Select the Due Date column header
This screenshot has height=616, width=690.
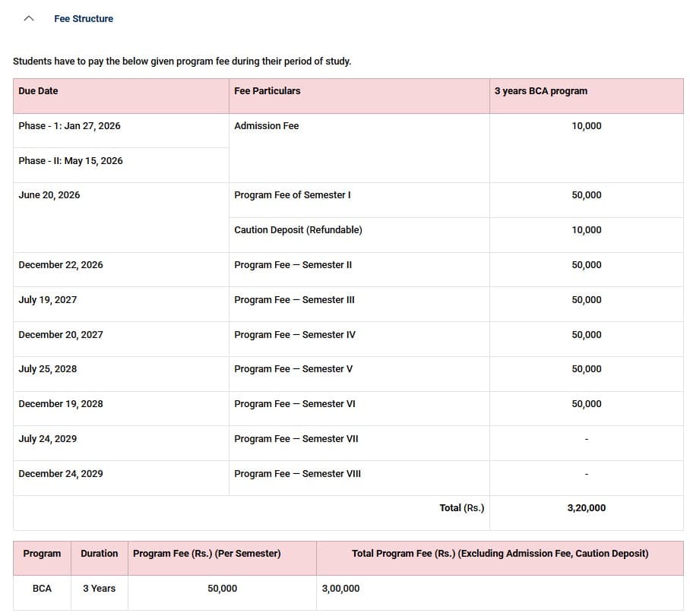click(x=39, y=90)
